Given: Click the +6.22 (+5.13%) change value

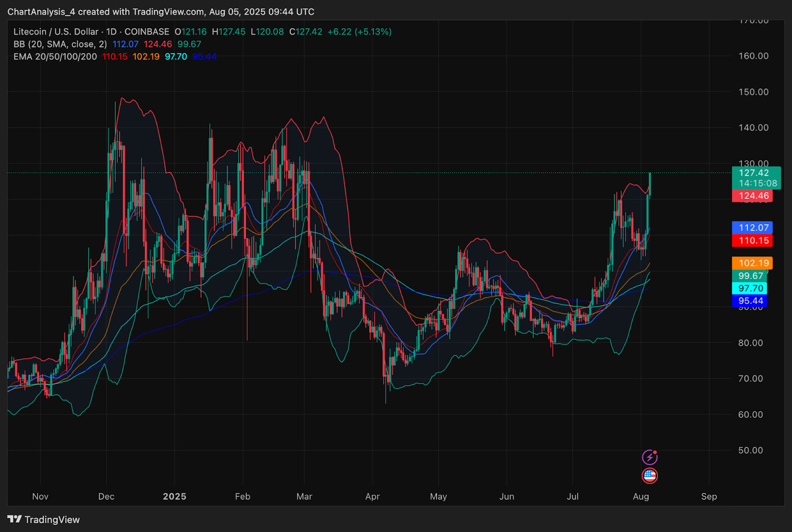Looking at the screenshot, I should pyautogui.click(x=359, y=32).
